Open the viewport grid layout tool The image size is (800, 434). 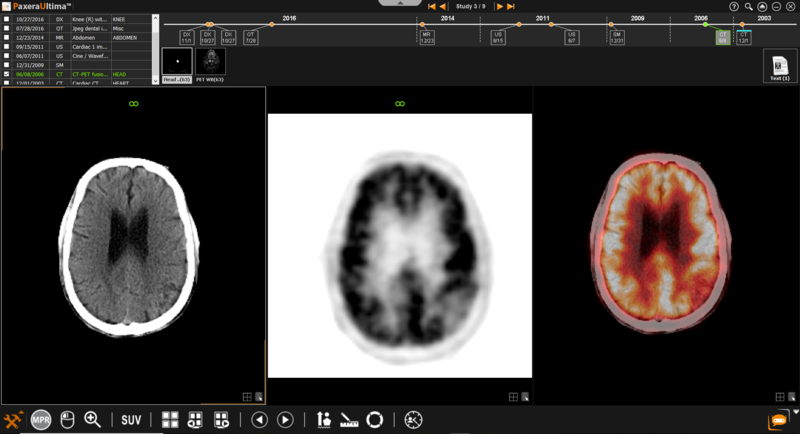click(170, 420)
